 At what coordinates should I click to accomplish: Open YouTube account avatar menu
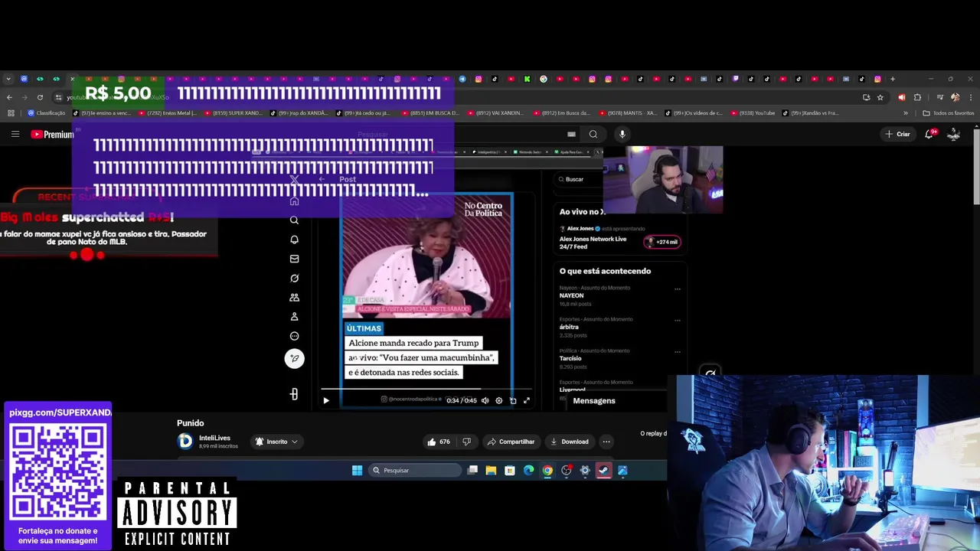[953, 134]
